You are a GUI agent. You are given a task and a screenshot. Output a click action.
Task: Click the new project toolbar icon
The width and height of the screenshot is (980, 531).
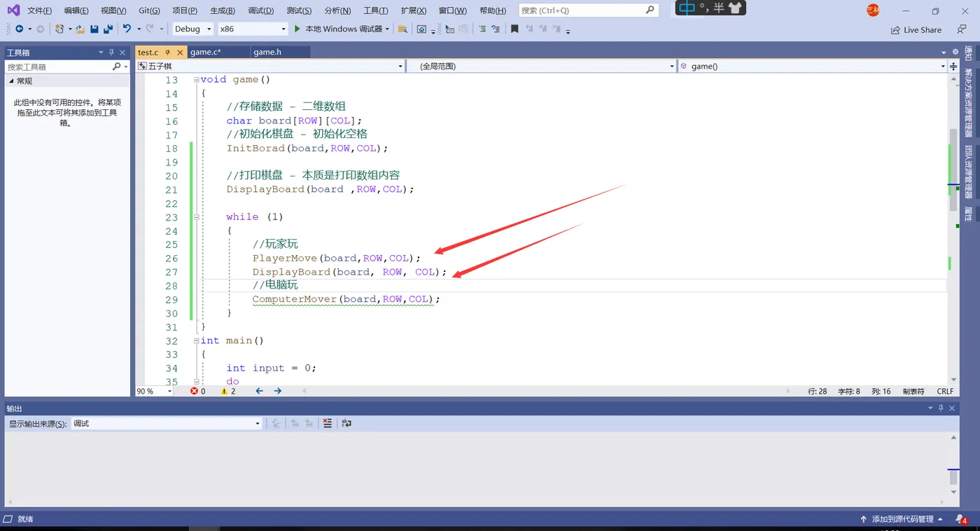[x=59, y=29]
